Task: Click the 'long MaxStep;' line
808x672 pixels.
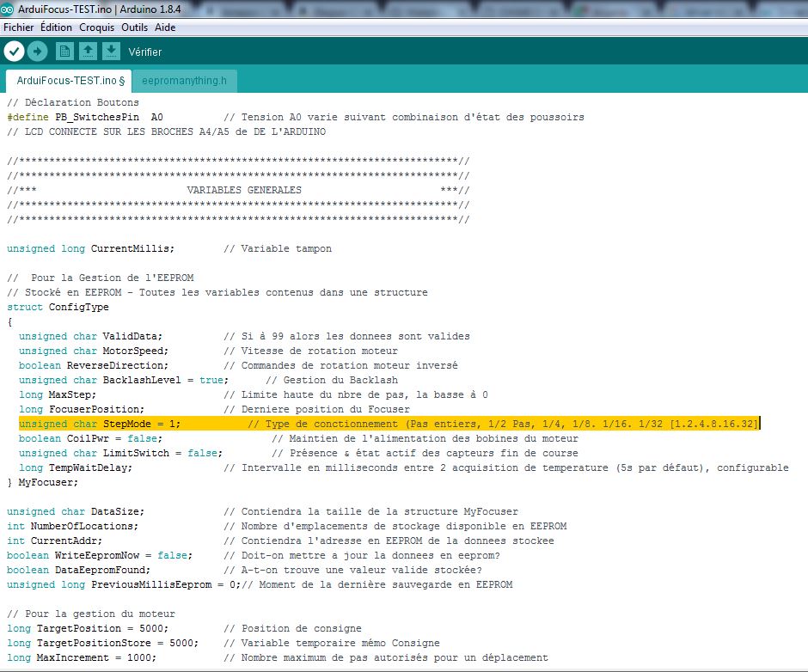Action: (x=58, y=394)
